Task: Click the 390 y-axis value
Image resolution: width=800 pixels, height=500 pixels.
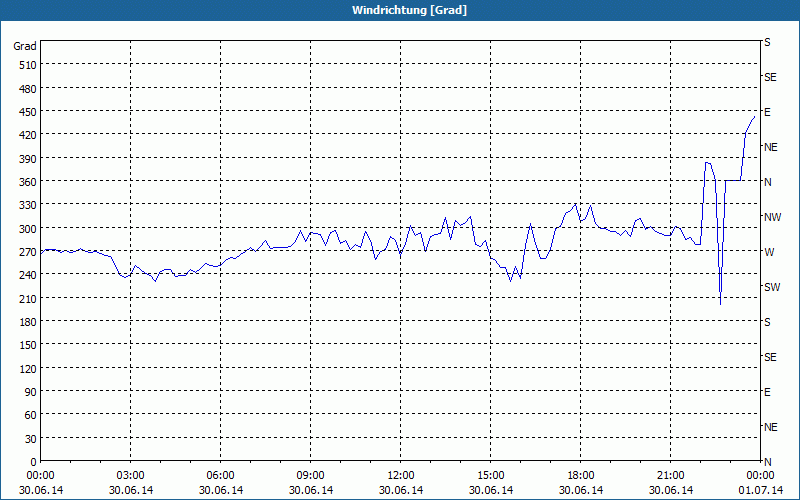Action: point(28,159)
